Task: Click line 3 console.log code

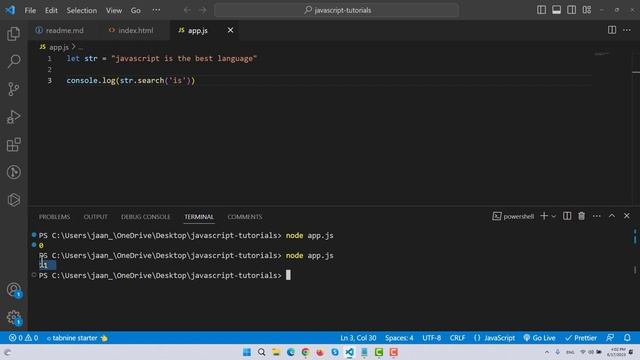Action: point(131,80)
